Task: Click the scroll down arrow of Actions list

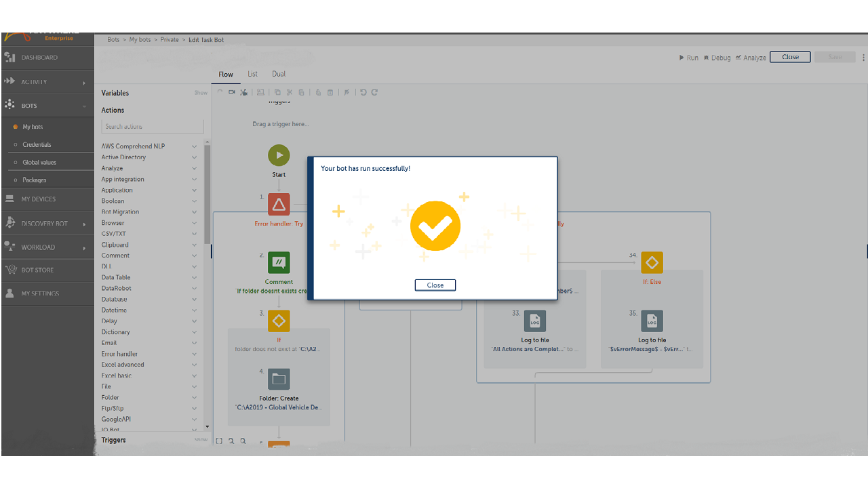Action: (208, 428)
